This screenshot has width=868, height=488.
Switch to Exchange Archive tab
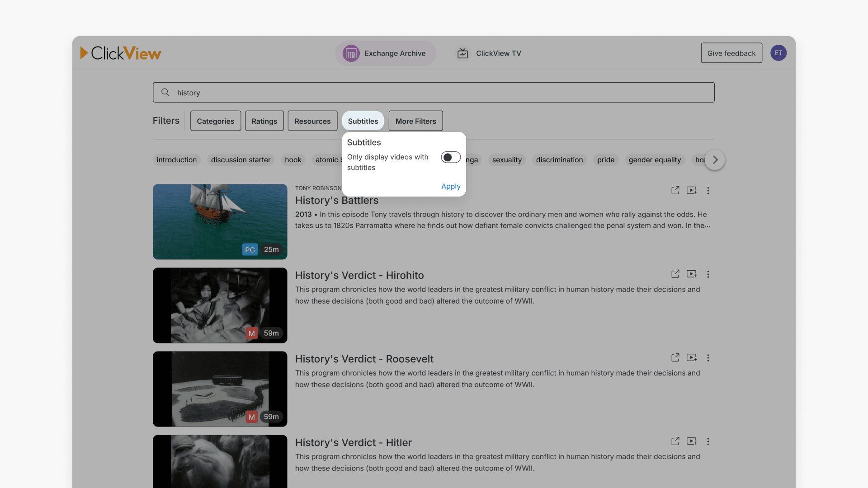(385, 53)
